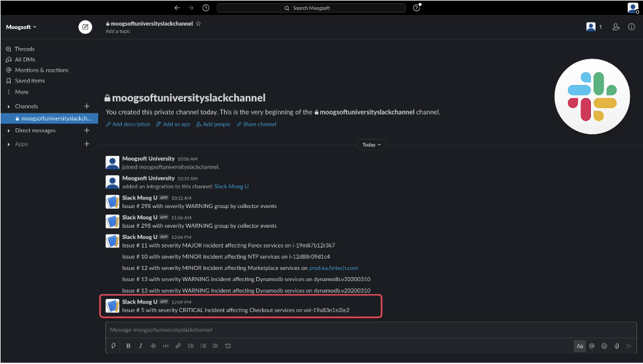The height and width of the screenshot is (364, 643).
Task: Toggle the bulleted list format
Action: coord(203,346)
